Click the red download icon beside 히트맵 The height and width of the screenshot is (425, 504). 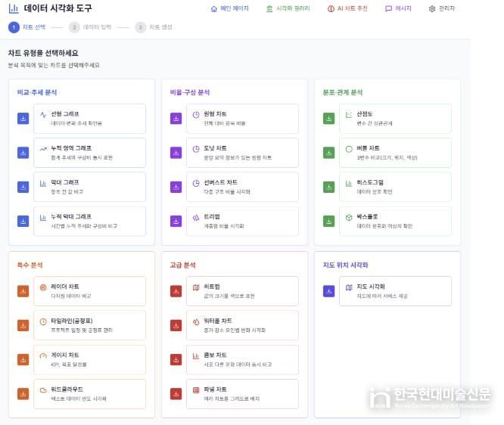(176, 291)
